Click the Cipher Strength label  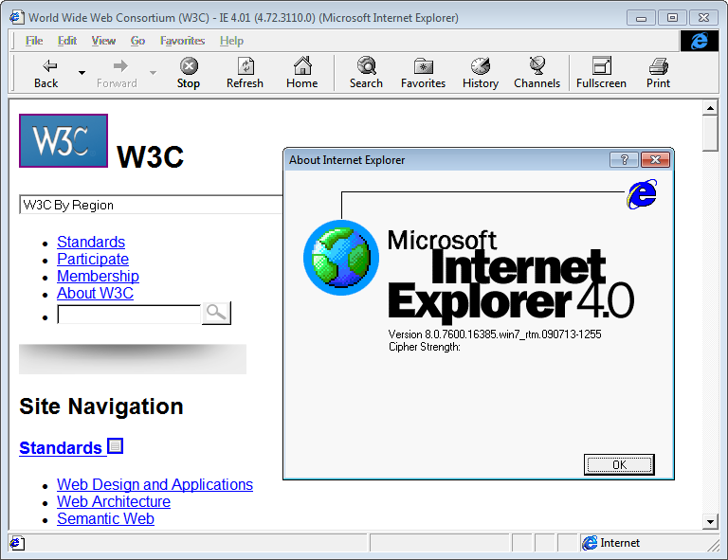(425, 347)
